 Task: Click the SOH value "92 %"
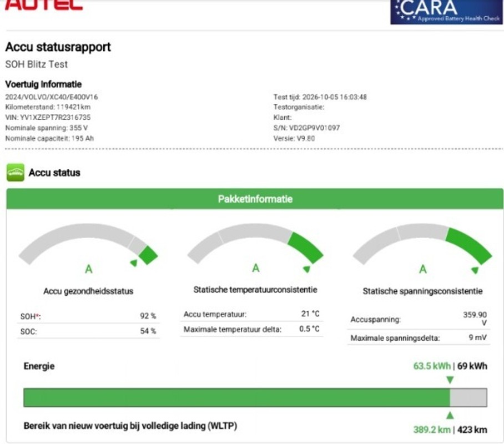[x=148, y=316]
